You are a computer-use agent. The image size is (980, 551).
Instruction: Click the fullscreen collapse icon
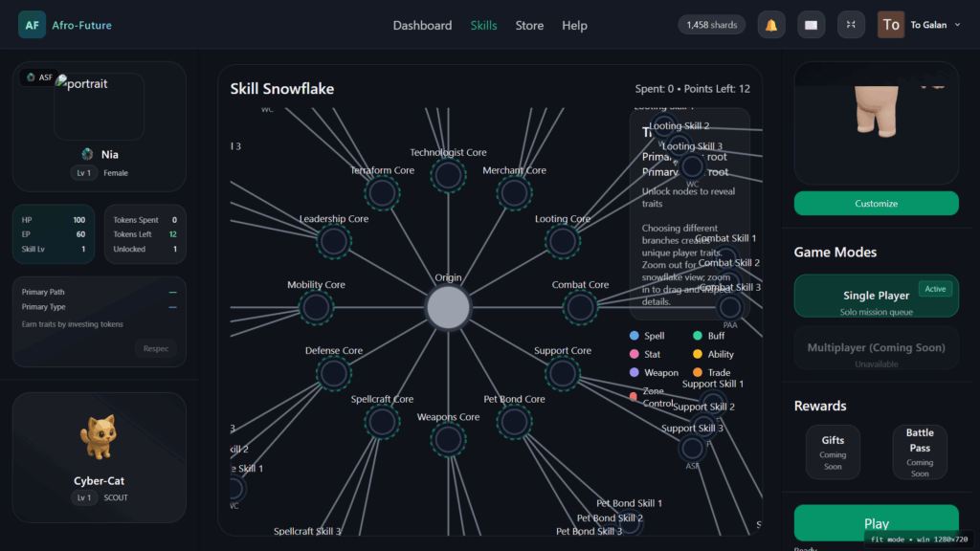pos(851,25)
